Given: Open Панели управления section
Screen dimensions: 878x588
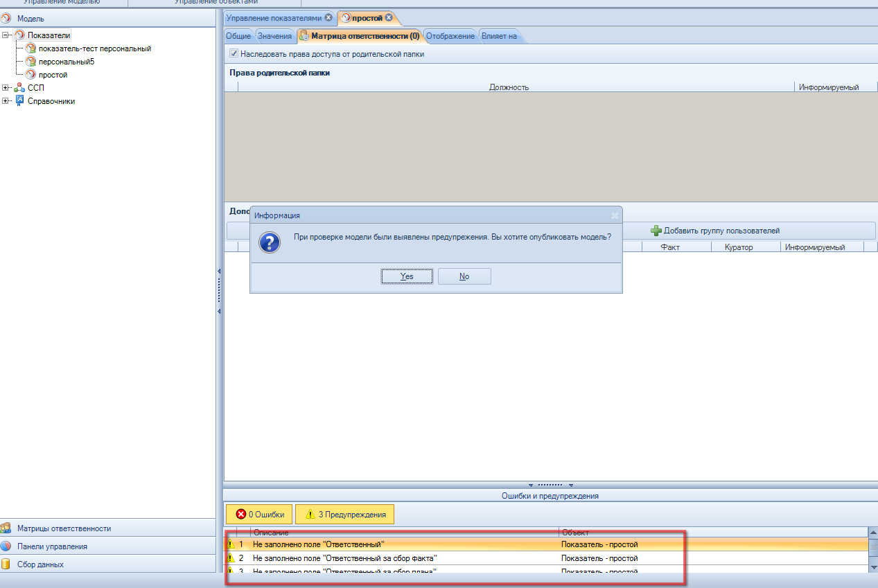Looking at the screenshot, I should tap(52, 546).
